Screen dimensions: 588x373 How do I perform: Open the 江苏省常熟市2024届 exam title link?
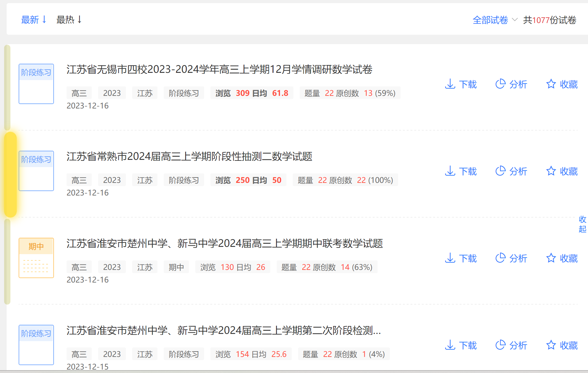[189, 156]
